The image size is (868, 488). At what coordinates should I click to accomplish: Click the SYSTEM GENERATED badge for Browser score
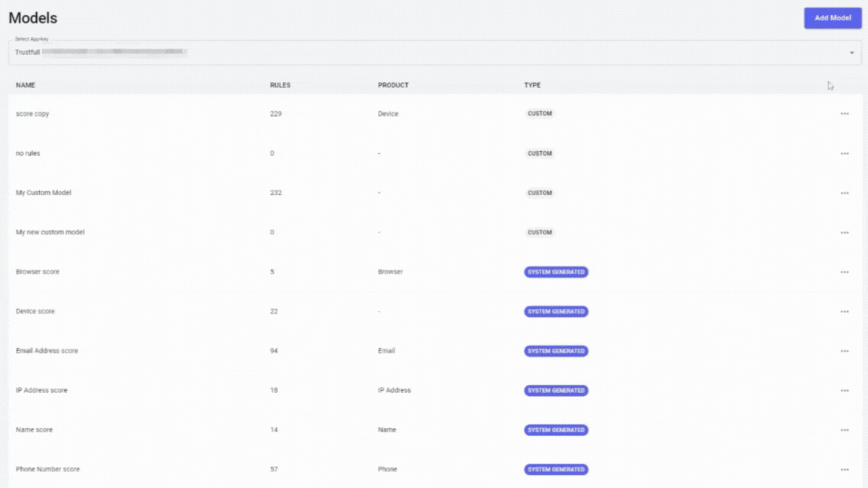click(556, 272)
